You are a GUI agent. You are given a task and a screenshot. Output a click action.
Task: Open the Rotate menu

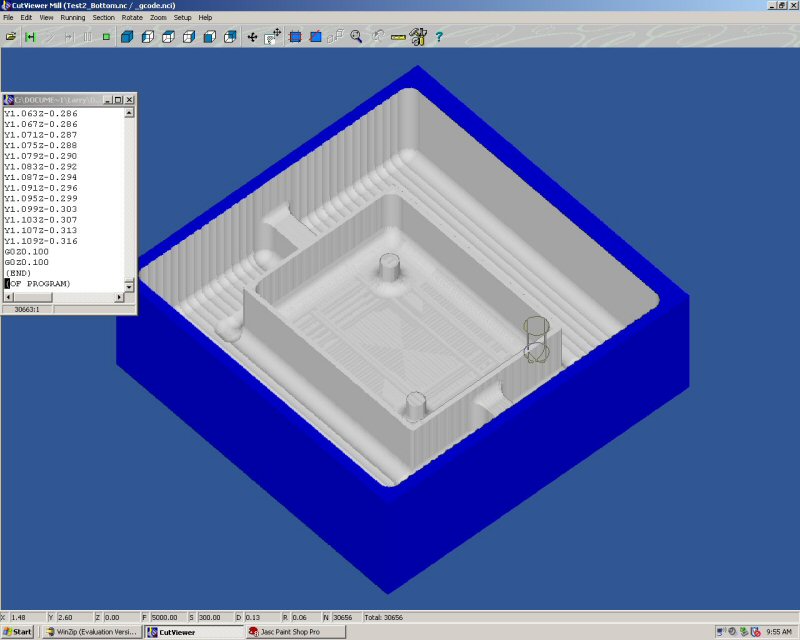[x=133, y=18]
